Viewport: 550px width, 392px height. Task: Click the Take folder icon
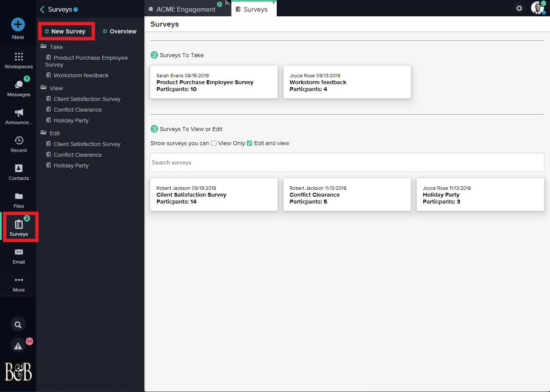(43, 46)
